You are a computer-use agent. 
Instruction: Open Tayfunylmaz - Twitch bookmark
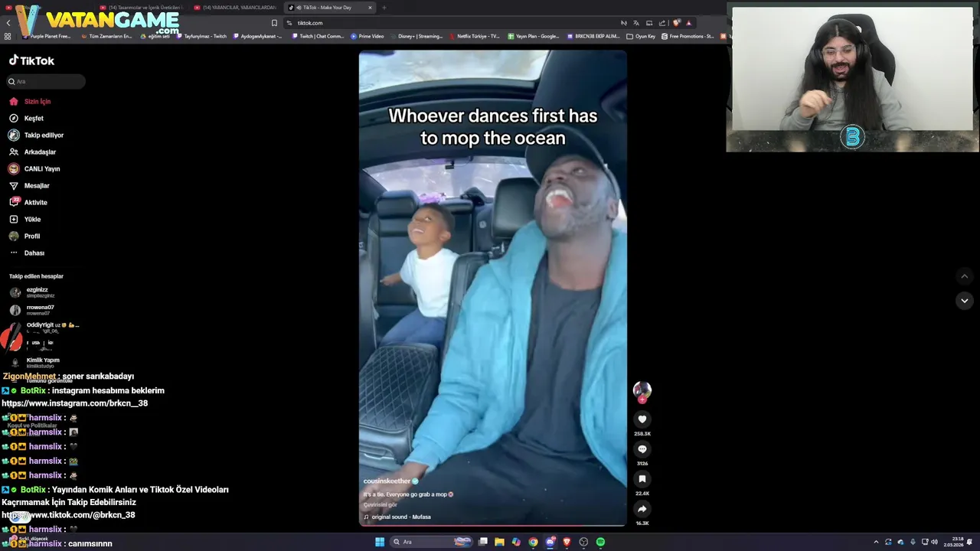coord(201,36)
